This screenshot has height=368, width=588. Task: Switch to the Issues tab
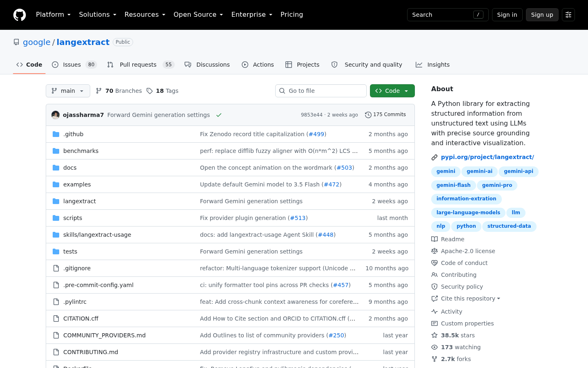74,65
